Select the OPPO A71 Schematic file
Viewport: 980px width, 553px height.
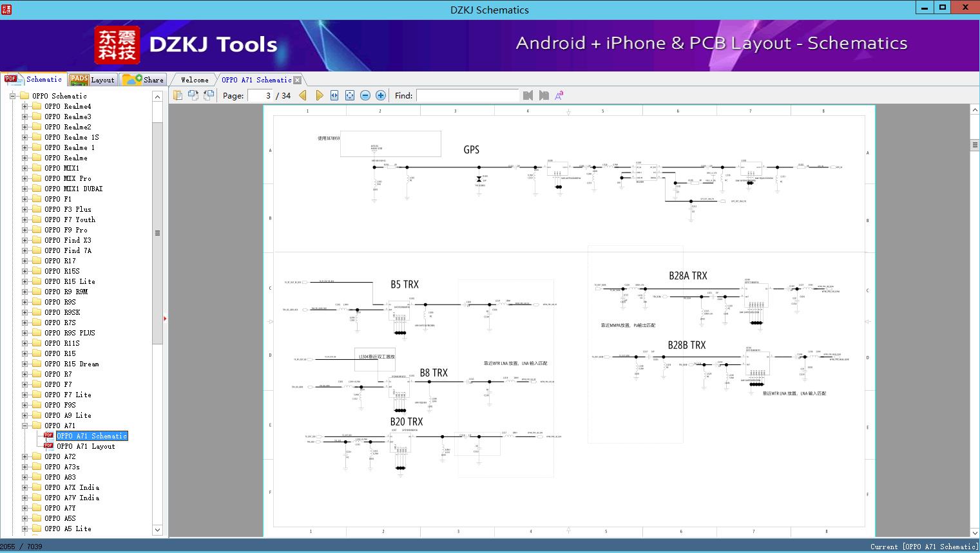click(93, 436)
